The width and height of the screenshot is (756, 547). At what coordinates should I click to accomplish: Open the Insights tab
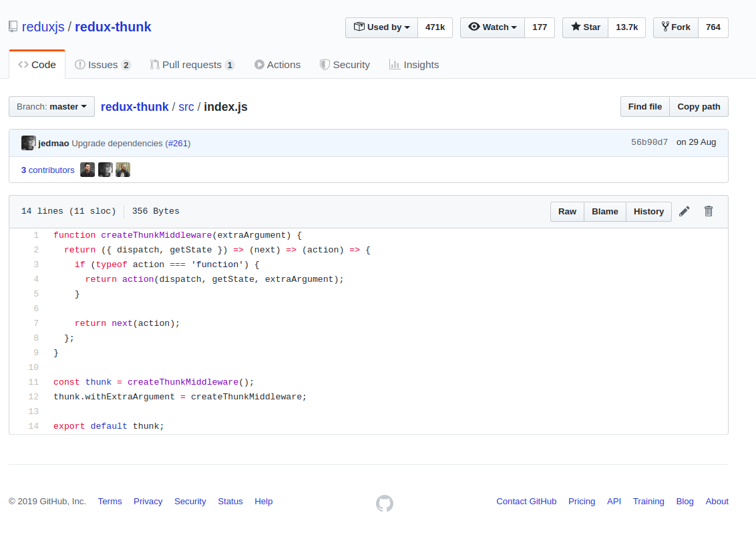point(414,65)
